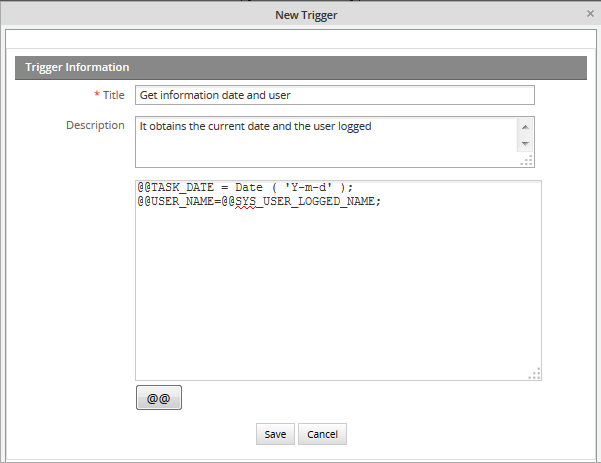This screenshot has width=601, height=463.
Task: Click the Date function in the code
Action: pos(249,187)
